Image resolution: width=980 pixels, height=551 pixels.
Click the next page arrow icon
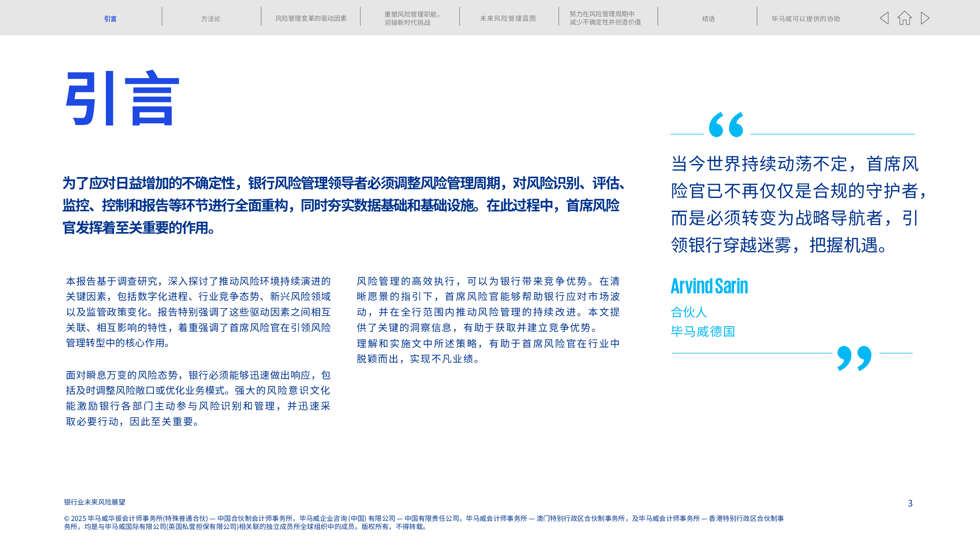click(x=925, y=18)
